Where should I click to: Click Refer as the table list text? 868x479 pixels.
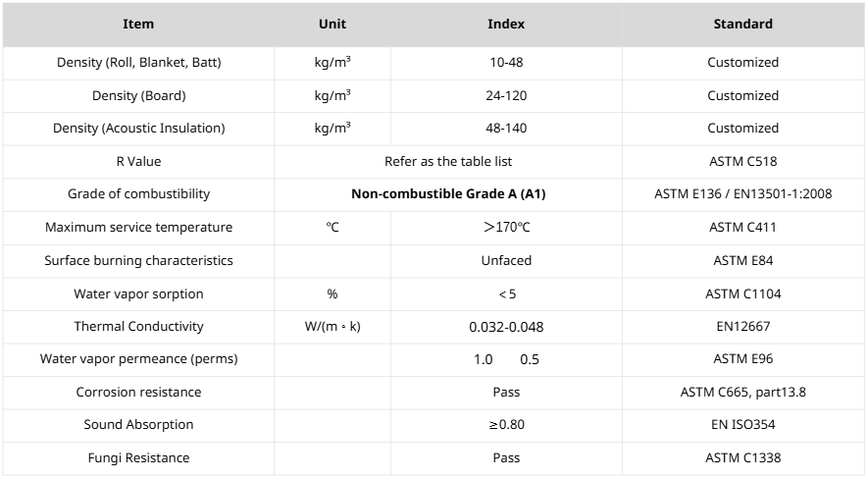(x=448, y=161)
